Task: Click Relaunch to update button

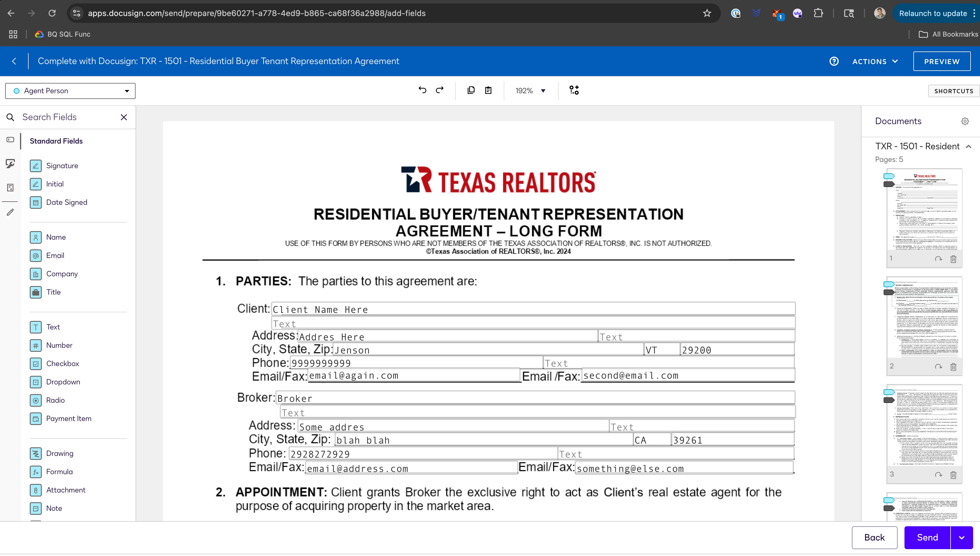Action: coord(933,13)
